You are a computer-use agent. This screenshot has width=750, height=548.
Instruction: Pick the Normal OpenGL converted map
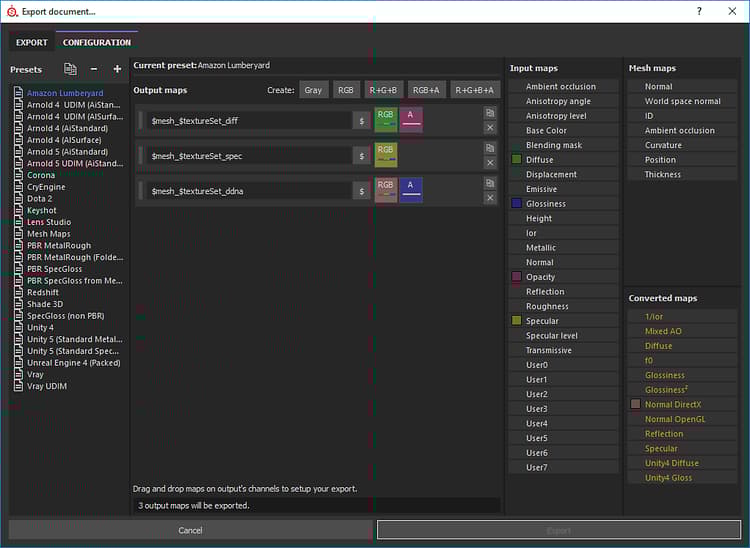(683, 419)
